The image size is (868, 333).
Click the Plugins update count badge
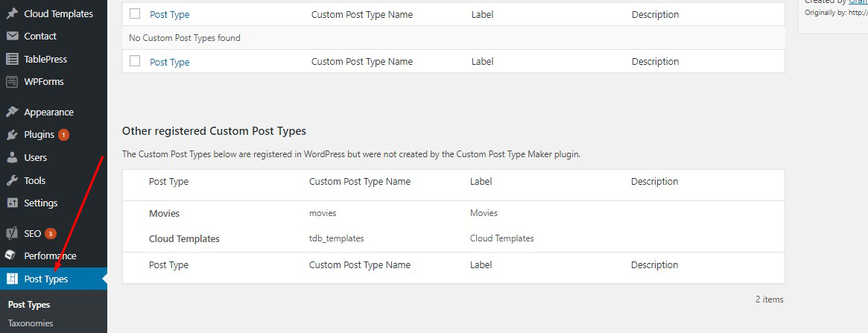[63, 135]
